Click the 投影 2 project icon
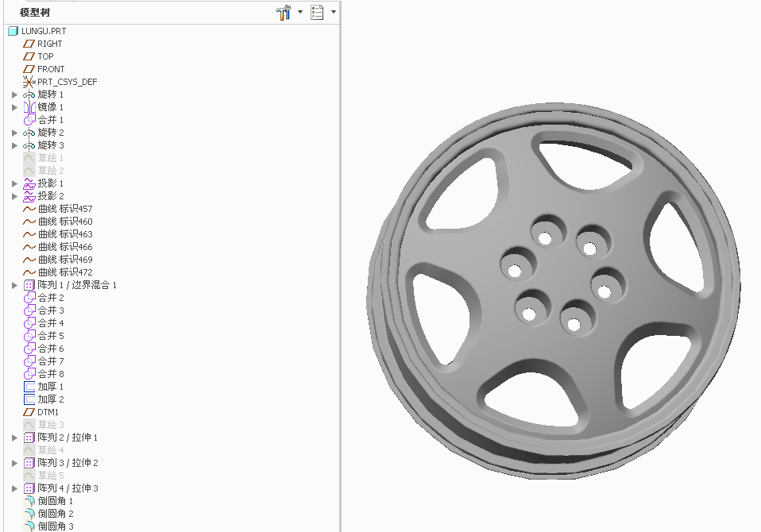The height and width of the screenshot is (532, 761). coord(29,196)
